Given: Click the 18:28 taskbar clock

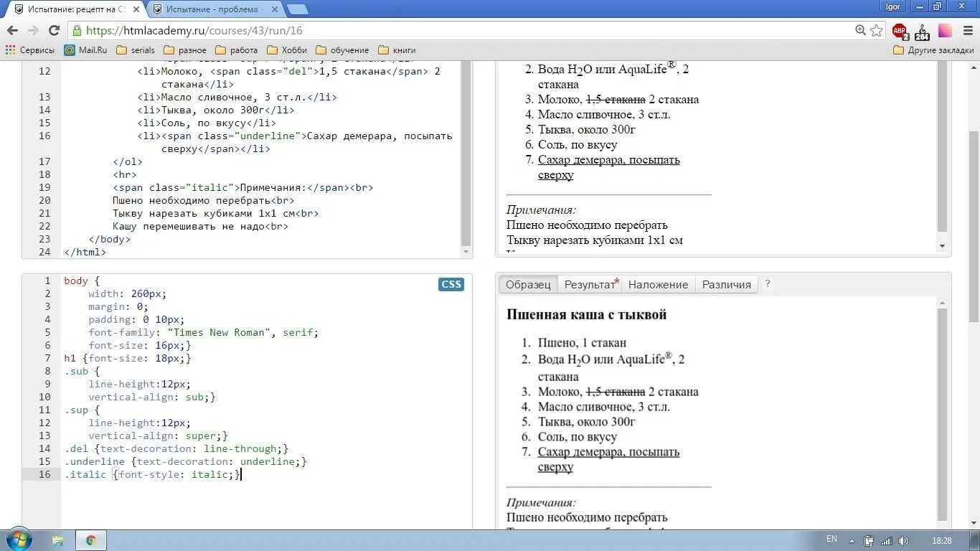Looking at the screenshot, I should tap(942, 540).
